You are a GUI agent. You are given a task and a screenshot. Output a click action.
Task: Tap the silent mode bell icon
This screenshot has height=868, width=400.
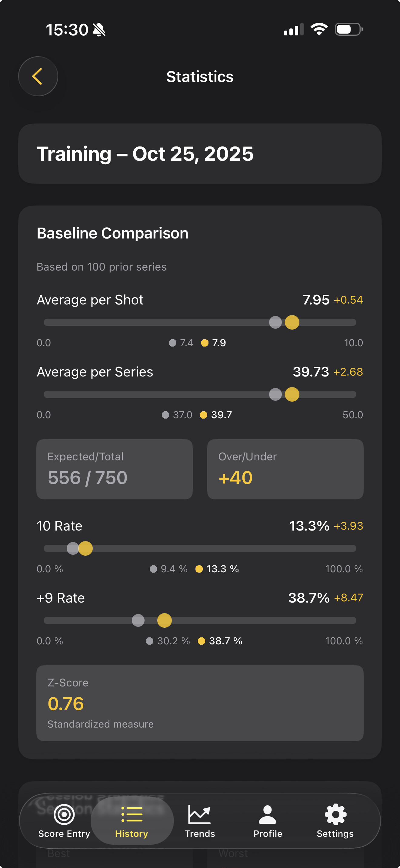click(99, 30)
